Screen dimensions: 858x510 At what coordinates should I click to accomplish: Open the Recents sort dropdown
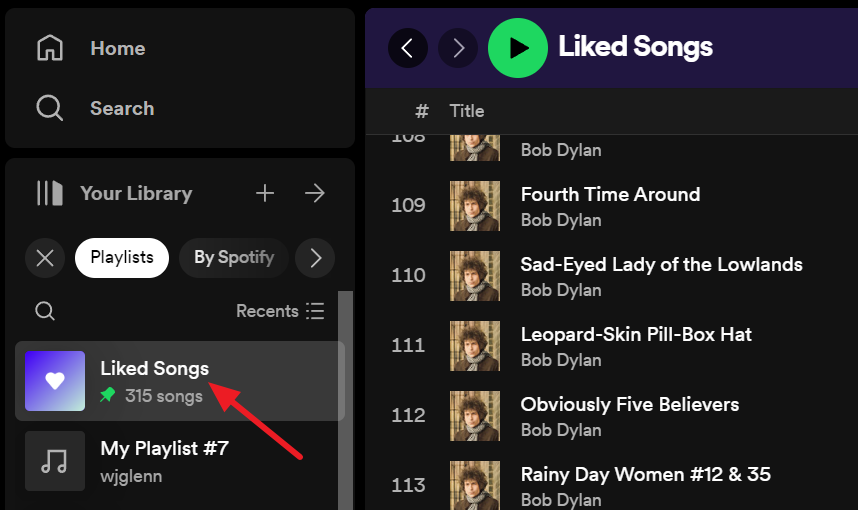[280, 311]
